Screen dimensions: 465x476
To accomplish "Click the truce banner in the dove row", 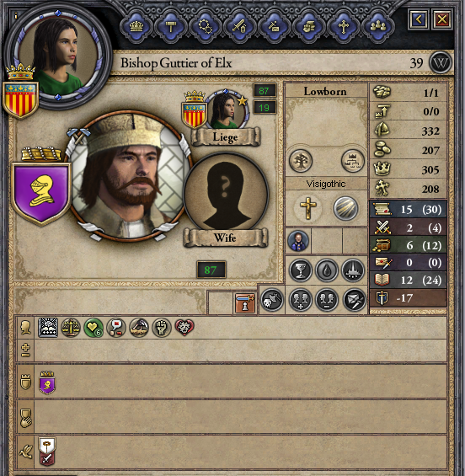I will pos(47,452).
